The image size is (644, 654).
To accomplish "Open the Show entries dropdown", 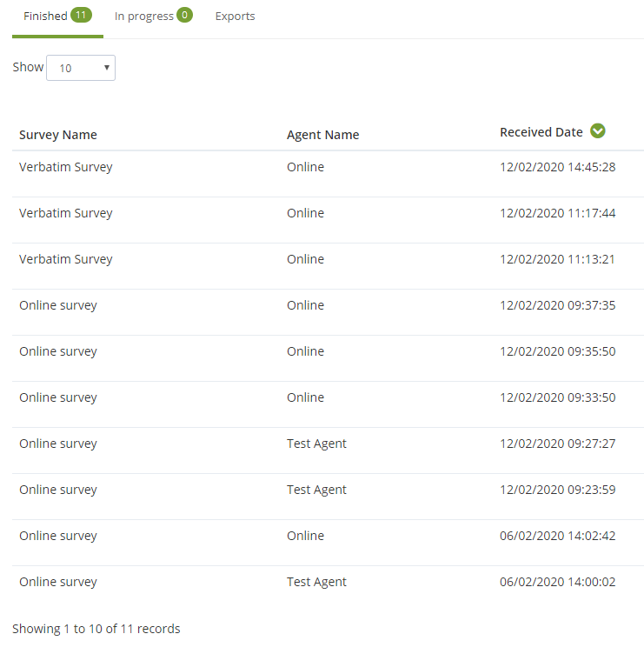I will pos(81,68).
